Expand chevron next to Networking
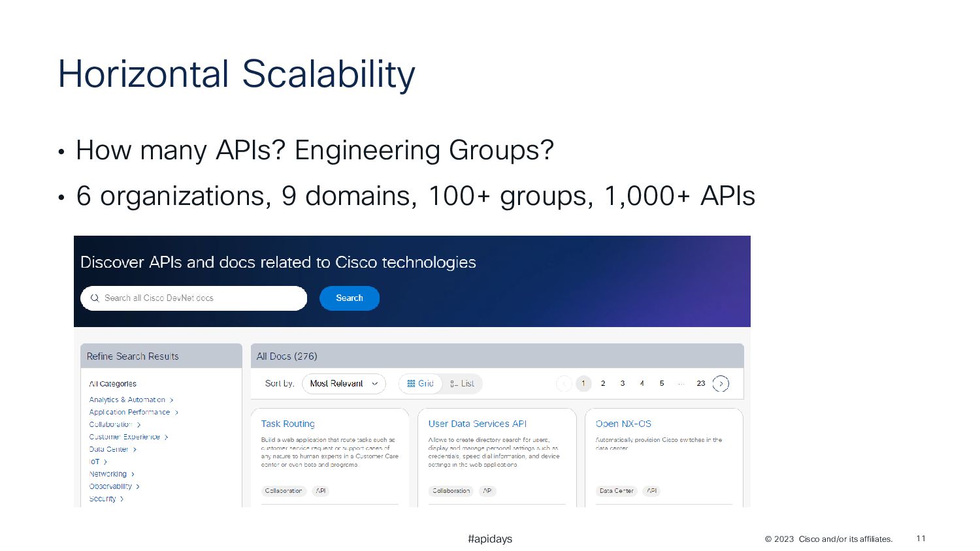The image size is (980, 551). tap(133, 475)
